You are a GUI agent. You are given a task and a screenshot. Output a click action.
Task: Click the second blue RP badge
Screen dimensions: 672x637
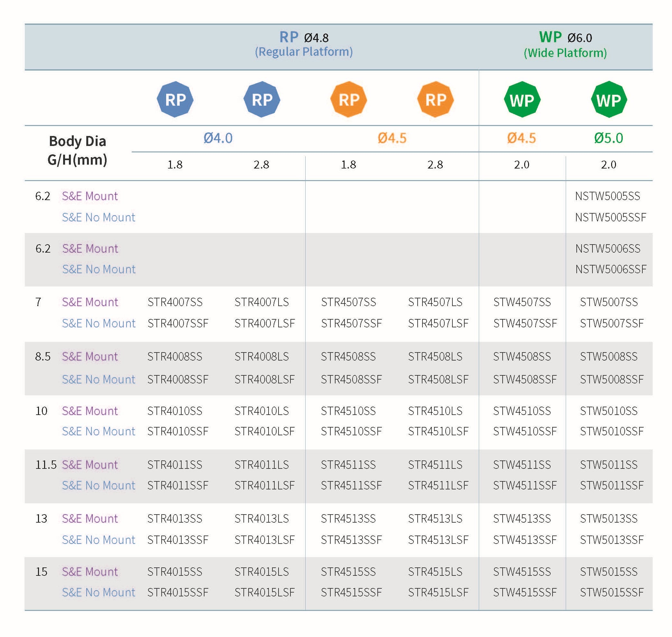coord(262,100)
